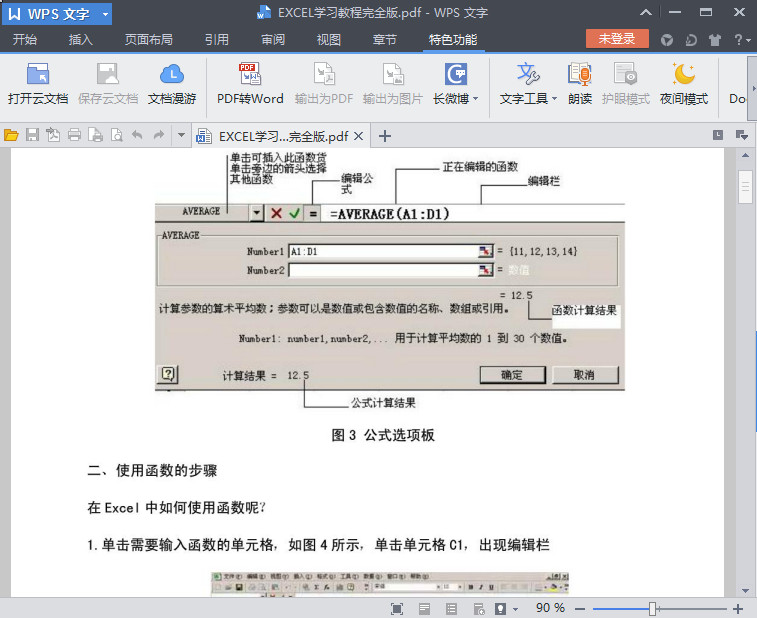Switch to full screen view in status bar
The width and height of the screenshot is (757, 618).
[x=397, y=609]
